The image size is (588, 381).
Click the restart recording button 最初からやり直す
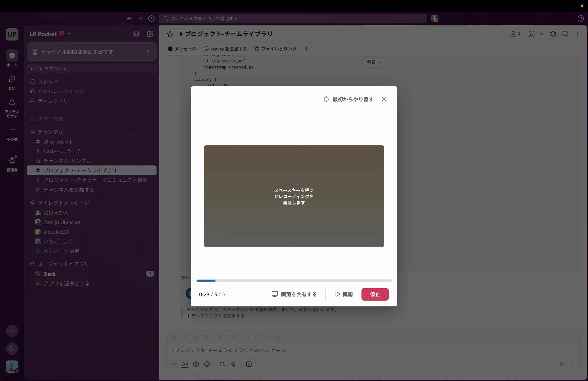(x=348, y=99)
